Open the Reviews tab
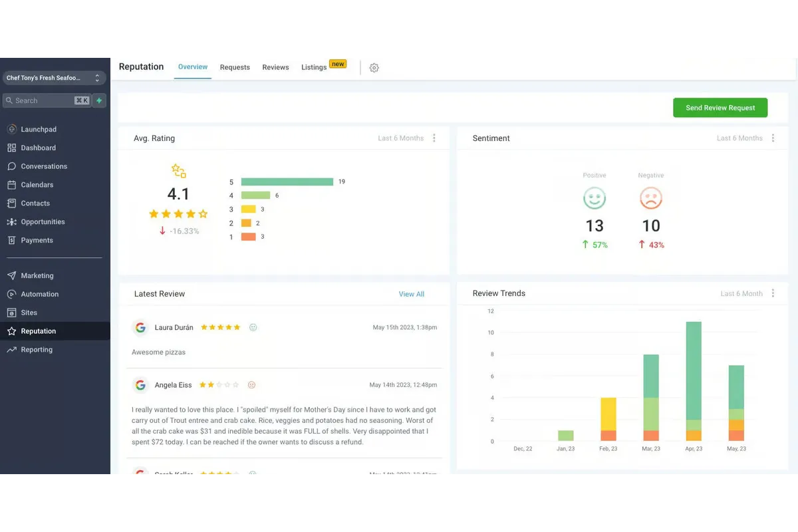 point(275,67)
